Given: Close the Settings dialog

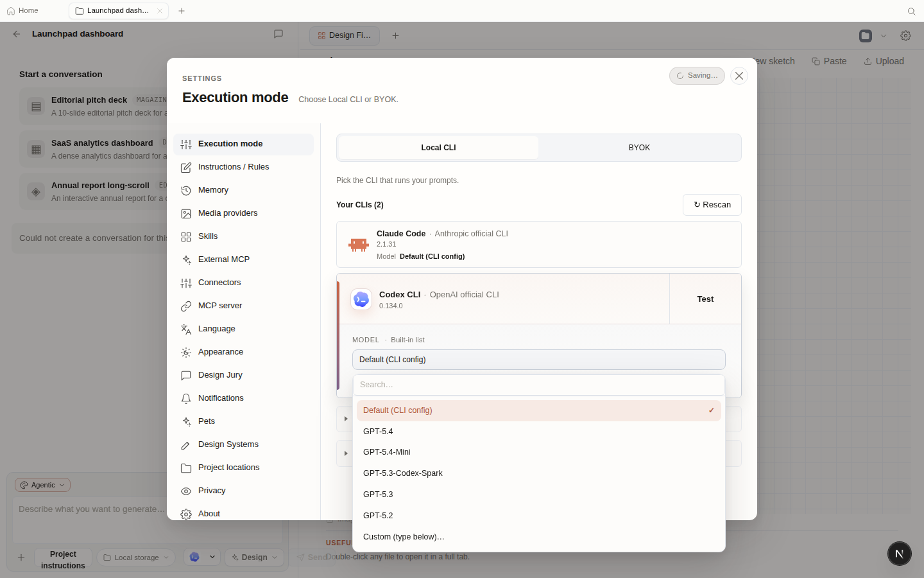Looking at the screenshot, I should (739, 76).
